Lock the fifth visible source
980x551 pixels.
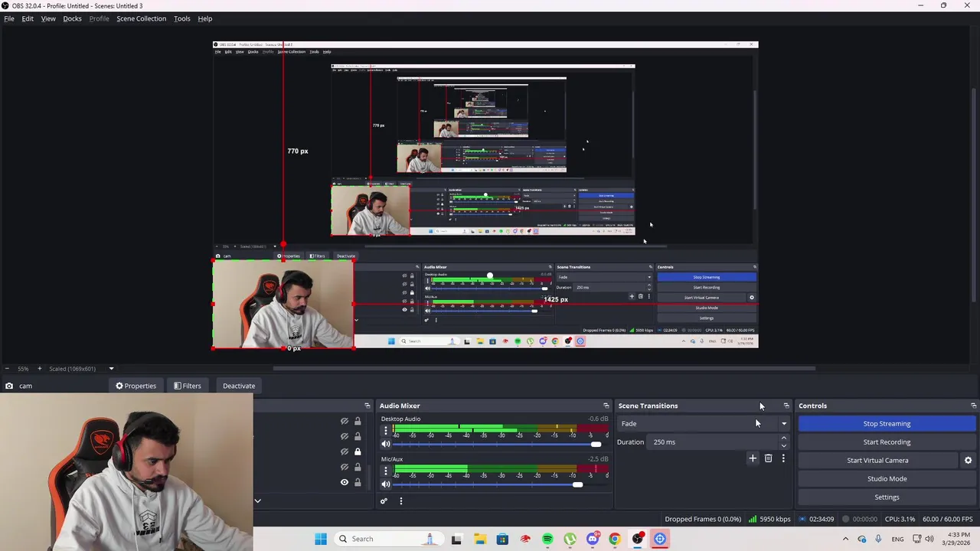[x=358, y=482]
